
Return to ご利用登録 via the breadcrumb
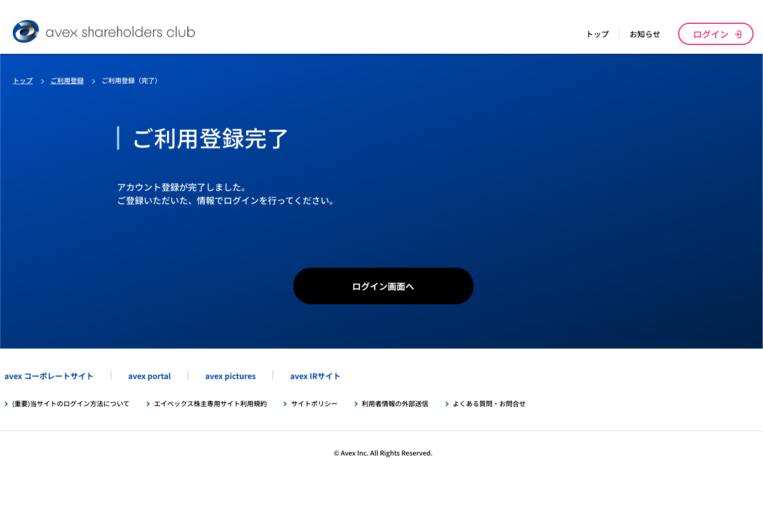(x=67, y=81)
